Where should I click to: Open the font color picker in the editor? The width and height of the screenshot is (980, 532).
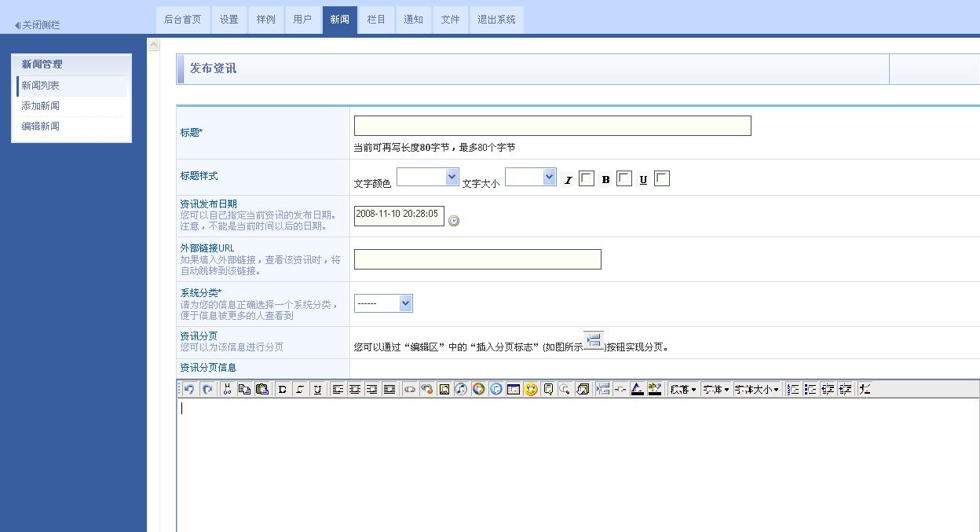click(x=636, y=388)
